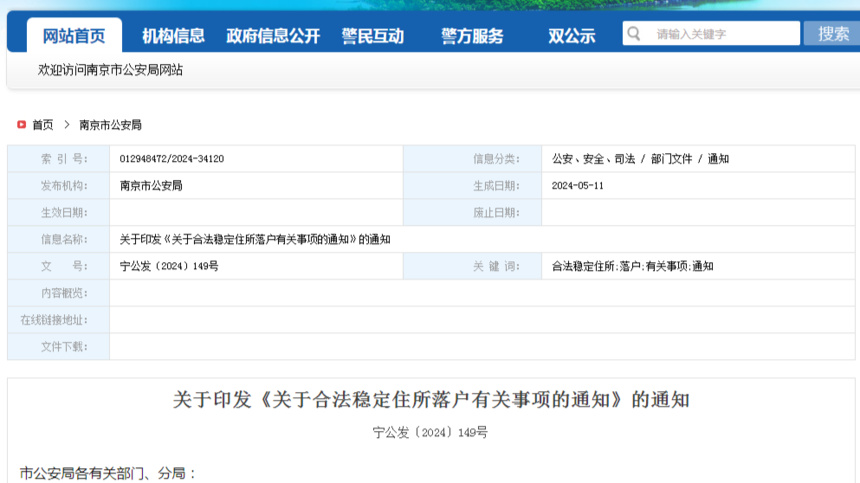Image resolution: width=860 pixels, height=483 pixels.
Task: Click welcome text 欢迎访问南京市公安局网站
Action: (110, 70)
